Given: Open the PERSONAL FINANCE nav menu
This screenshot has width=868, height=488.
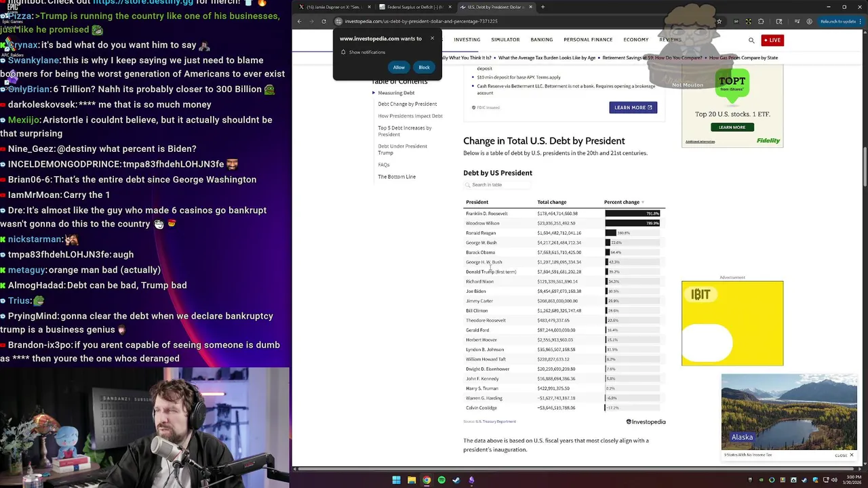Looking at the screenshot, I should click(588, 40).
